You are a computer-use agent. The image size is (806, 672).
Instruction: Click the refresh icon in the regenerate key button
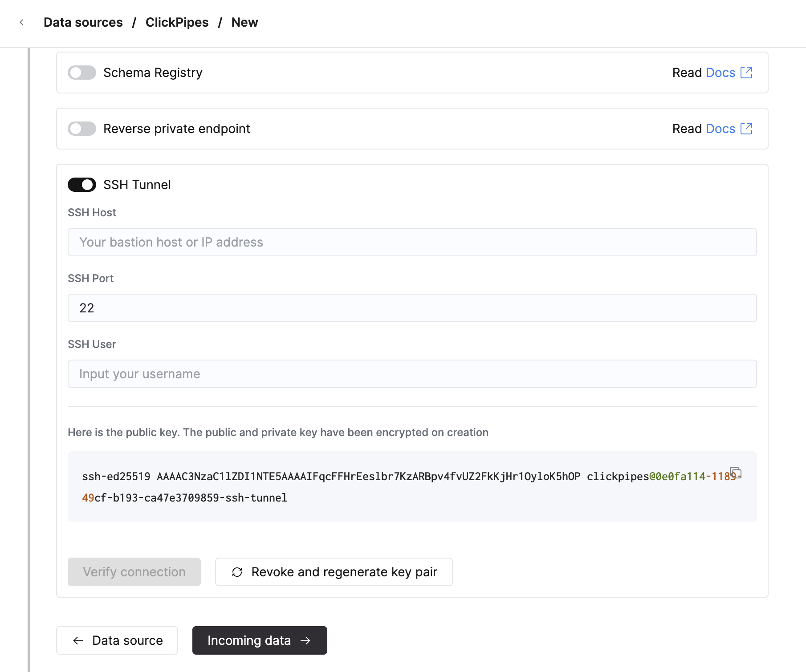(x=237, y=572)
